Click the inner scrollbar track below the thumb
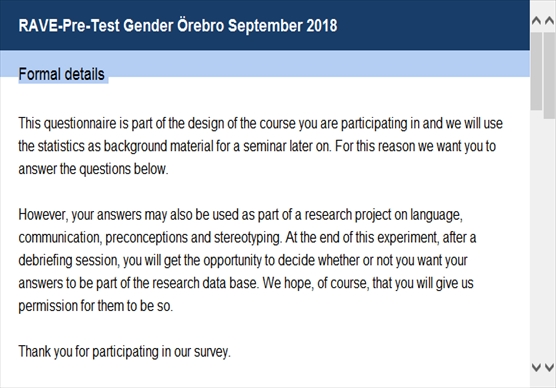This screenshot has height=388, width=556. [536, 234]
